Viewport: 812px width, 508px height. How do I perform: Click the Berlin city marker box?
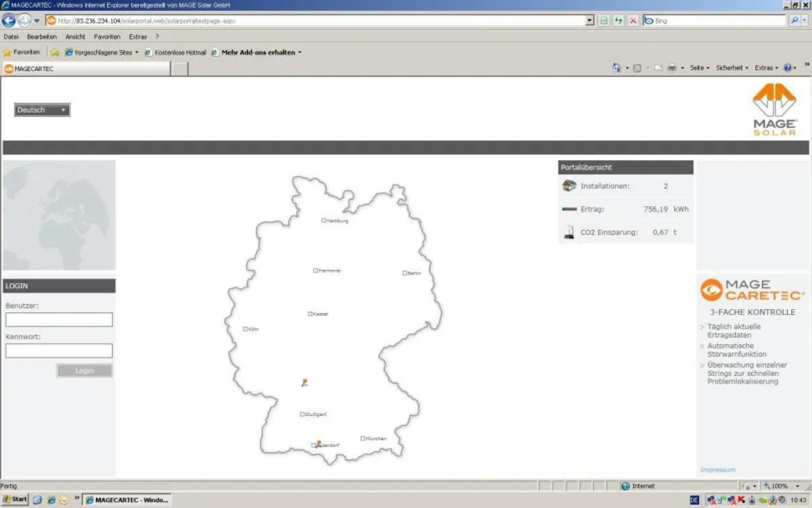[x=405, y=273]
